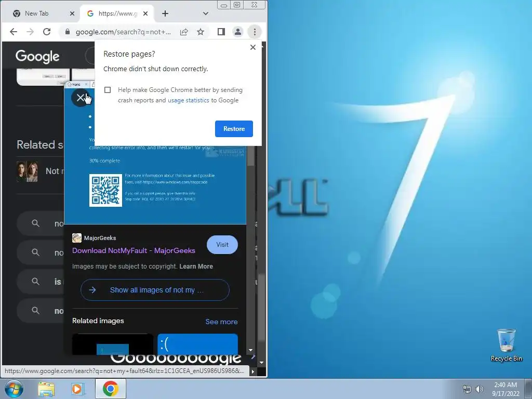The image size is (532, 399).
Task: Select the Recycle Bin desktop icon
Action: coord(506,345)
